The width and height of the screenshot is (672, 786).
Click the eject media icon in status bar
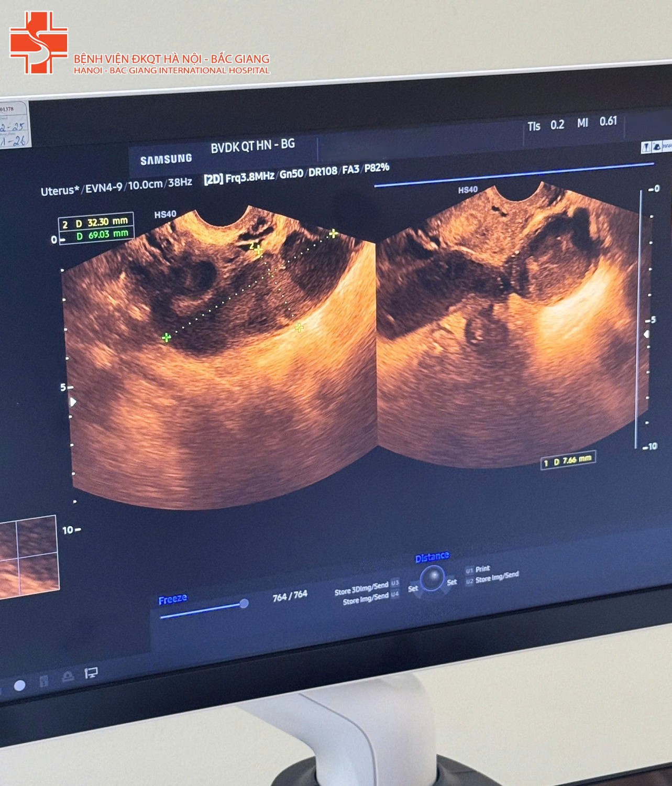(x=68, y=677)
